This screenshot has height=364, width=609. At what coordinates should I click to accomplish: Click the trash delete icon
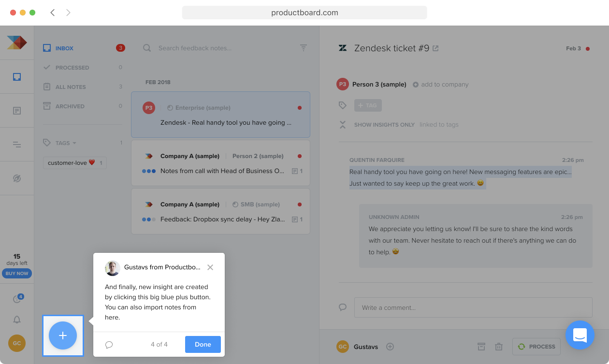point(499,347)
